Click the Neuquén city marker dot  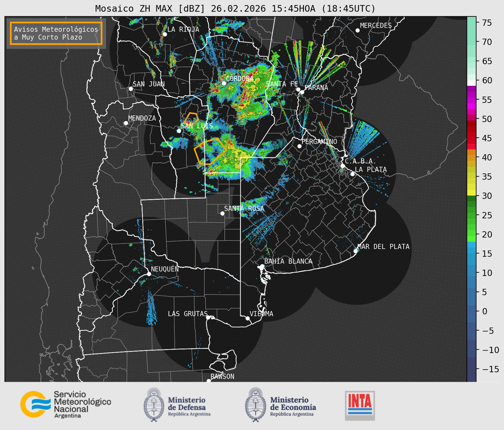149,274
